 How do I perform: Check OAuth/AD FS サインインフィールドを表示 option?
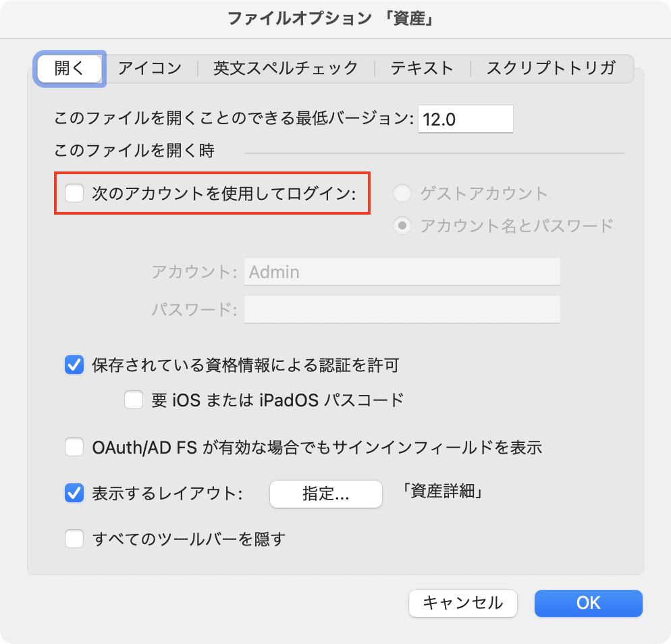74,447
